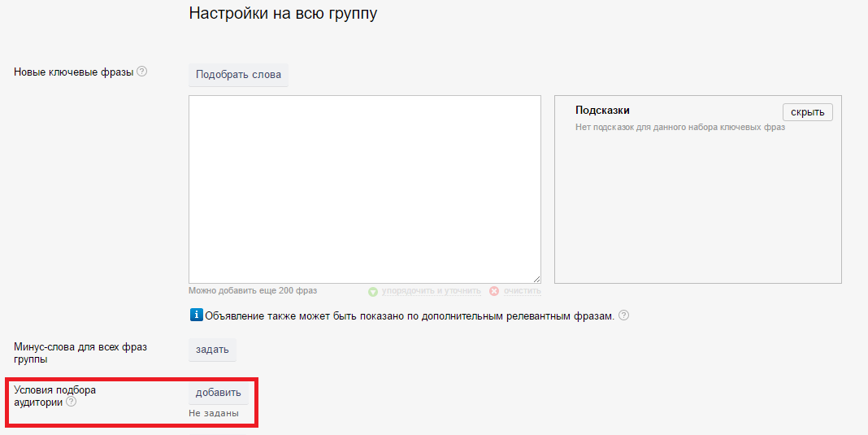868x435 pixels.
Task: Click the "очистить" link text
Action: pos(522,291)
